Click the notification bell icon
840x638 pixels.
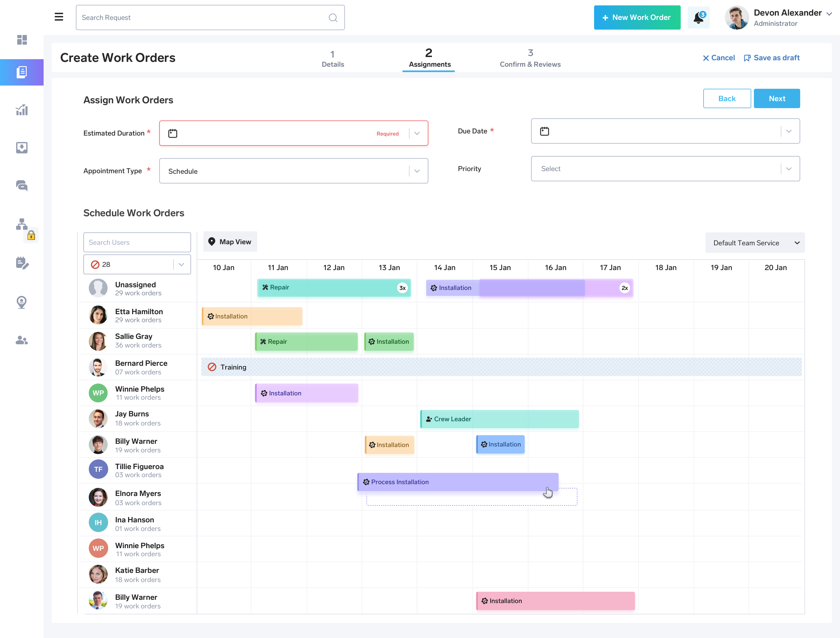tap(698, 17)
